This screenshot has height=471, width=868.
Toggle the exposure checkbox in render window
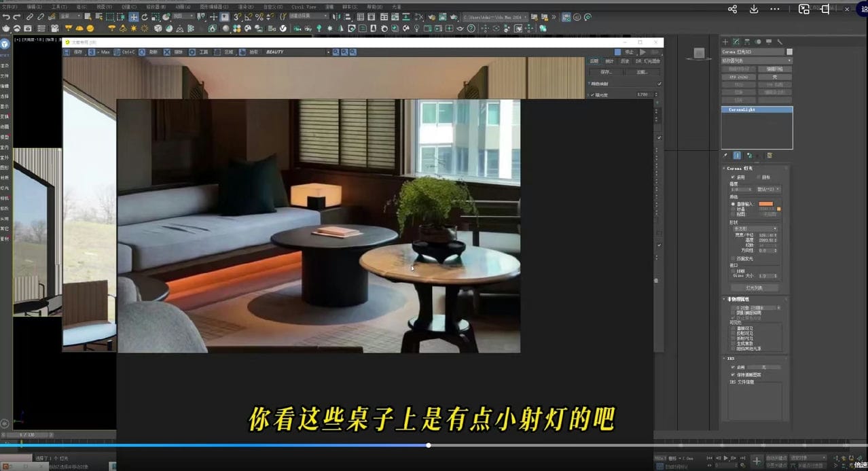[592, 94]
